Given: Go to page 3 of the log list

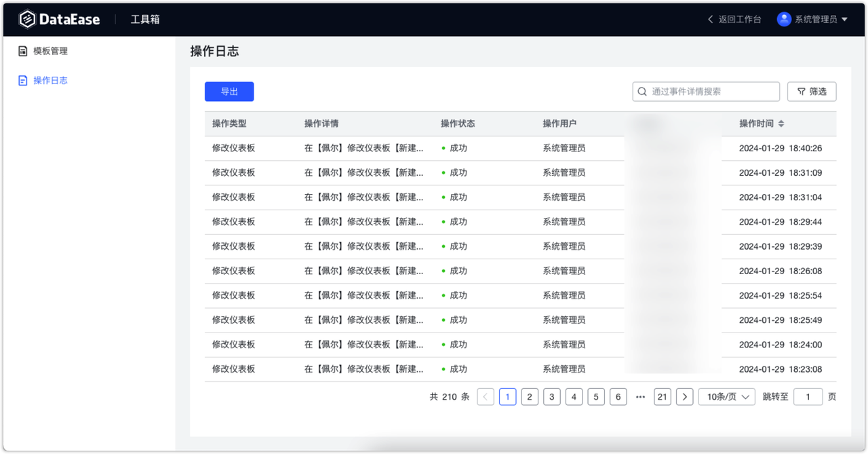Looking at the screenshot, I should pos(551,396).
